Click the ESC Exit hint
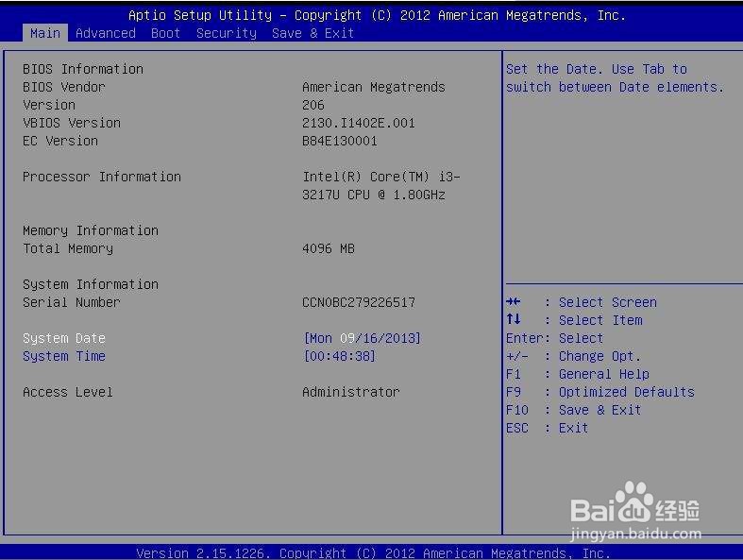This screenshot has width=743, height=560. point(547,428)
